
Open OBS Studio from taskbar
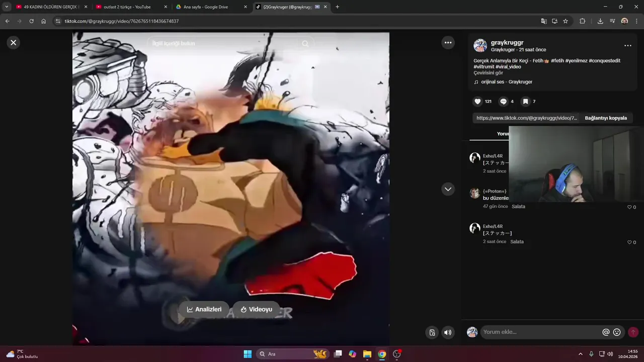tap(396, 354)
